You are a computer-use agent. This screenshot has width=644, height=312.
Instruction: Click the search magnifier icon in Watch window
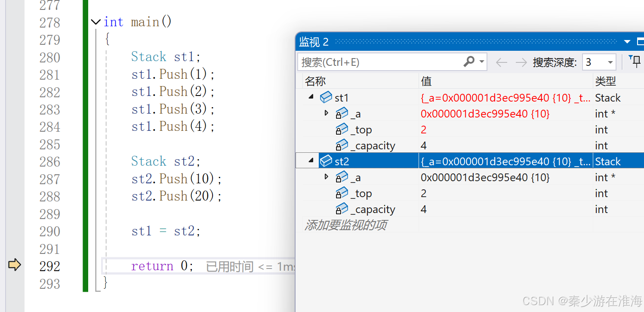469,62
